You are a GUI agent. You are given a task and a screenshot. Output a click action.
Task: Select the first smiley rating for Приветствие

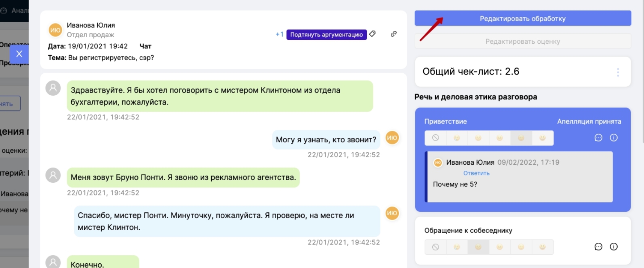[x=457, y=138]
